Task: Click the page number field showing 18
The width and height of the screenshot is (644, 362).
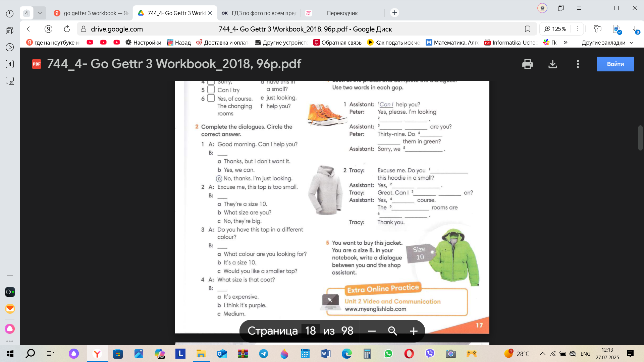Action: pyautogui.click(x=310, y=331)
